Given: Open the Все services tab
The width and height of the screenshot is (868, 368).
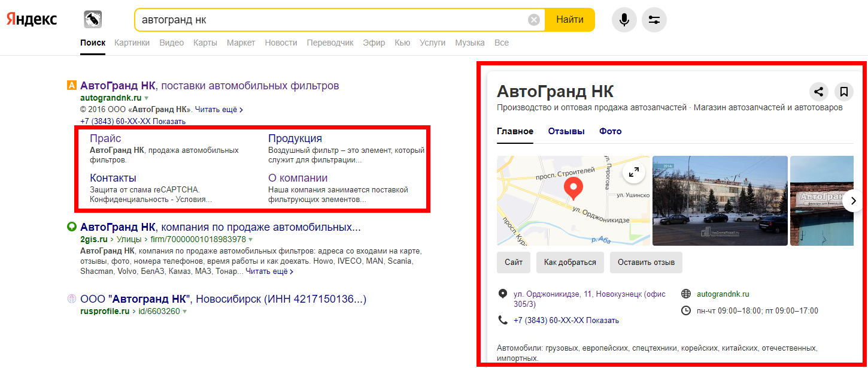Looking at the screenshot, I should [x=502, y=43].
